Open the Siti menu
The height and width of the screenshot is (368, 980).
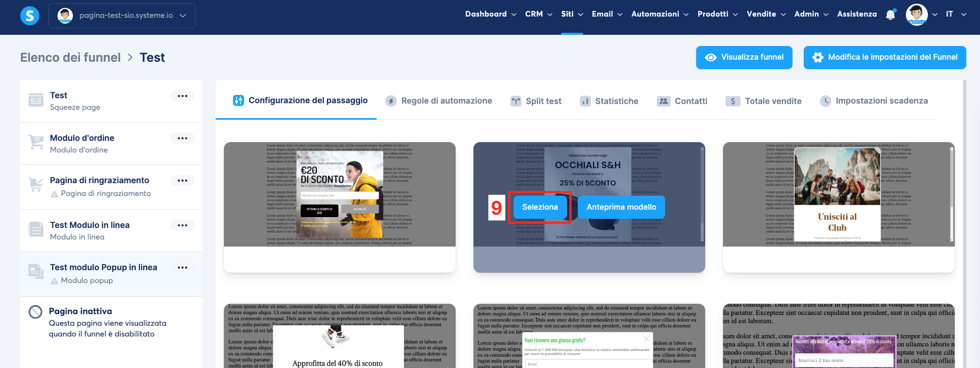tap(572, 14)
